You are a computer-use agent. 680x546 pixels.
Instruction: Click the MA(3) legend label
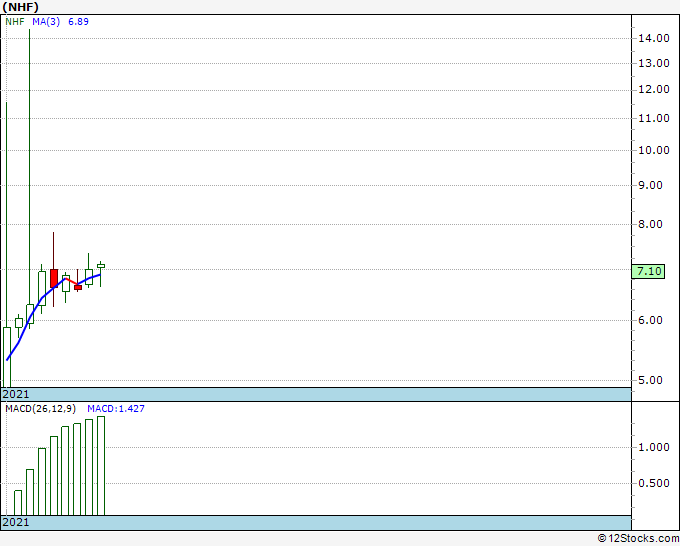coord(46,22)
